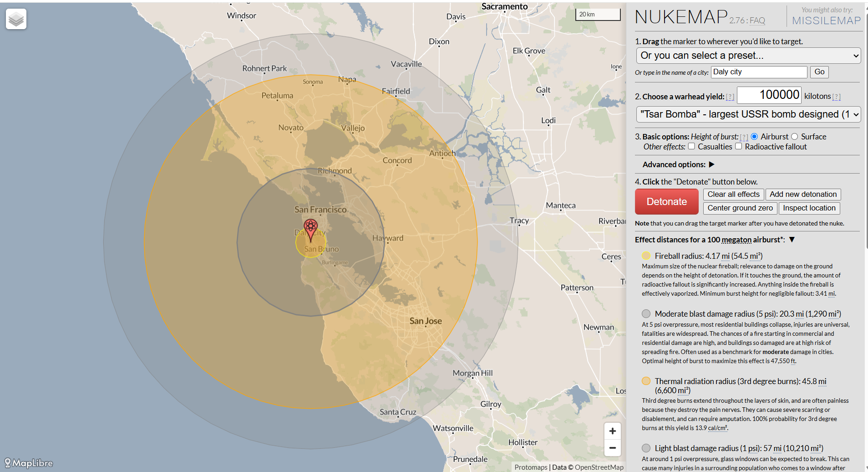Click the red nuclear target marker

click(x=311, y=230)
